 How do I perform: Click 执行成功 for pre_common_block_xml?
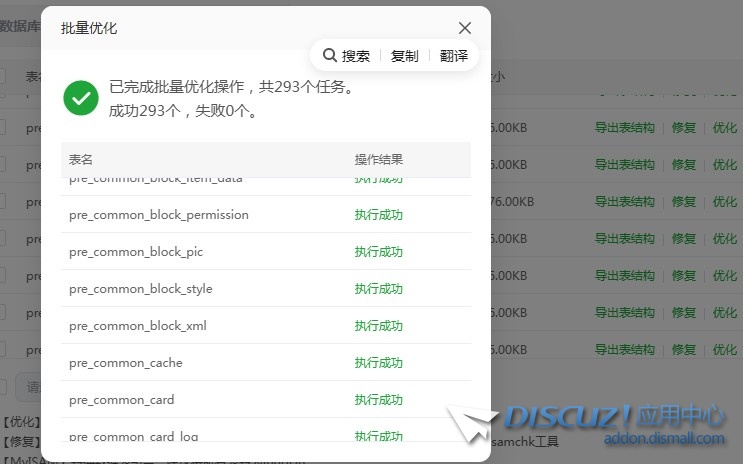(379, 326)
